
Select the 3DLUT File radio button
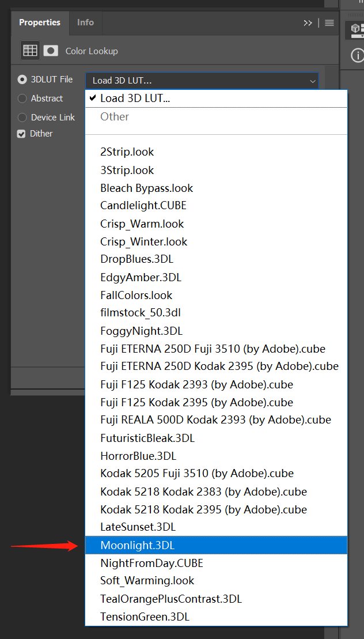point(22,80)
